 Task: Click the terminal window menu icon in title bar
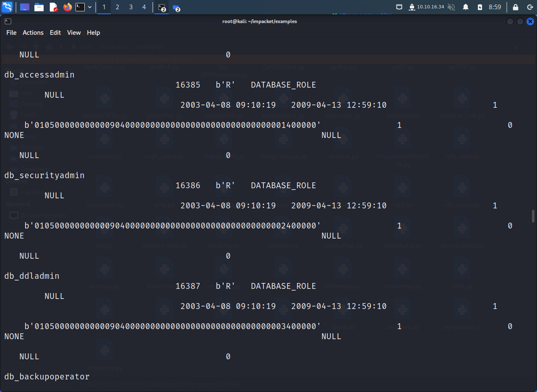pos(8,21)
